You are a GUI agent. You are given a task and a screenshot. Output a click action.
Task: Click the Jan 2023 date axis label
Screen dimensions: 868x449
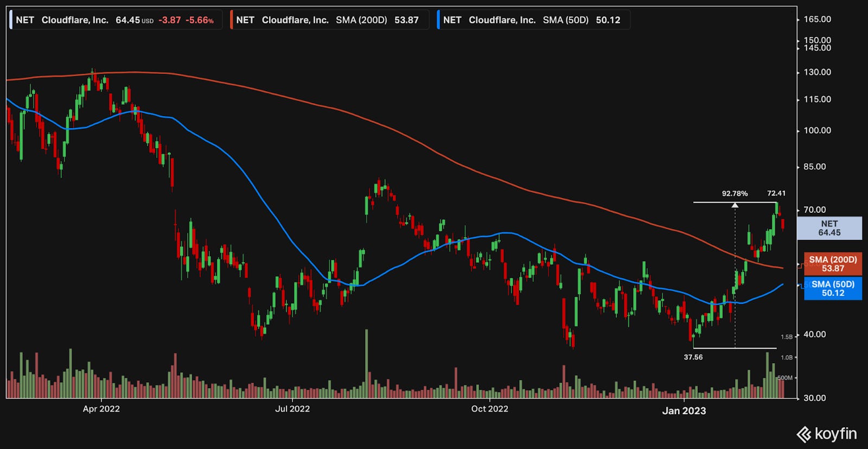click(x=684, y=410)
